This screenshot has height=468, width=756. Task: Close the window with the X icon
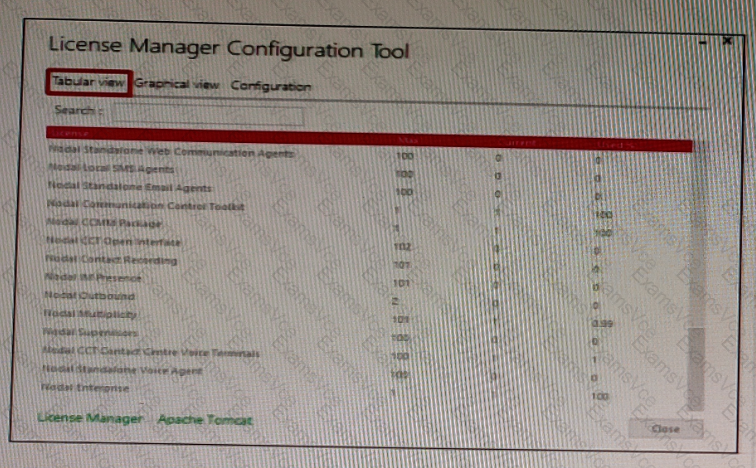(x=726, y=42)
